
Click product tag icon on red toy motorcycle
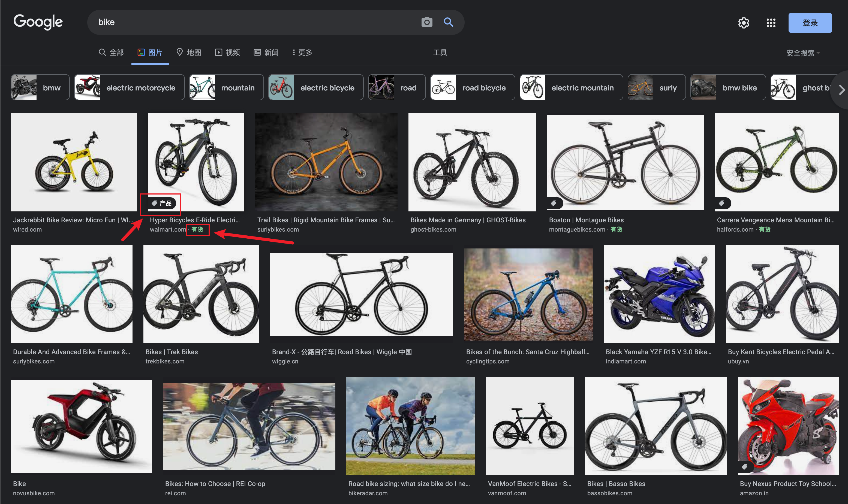click(x=744, y=467)
